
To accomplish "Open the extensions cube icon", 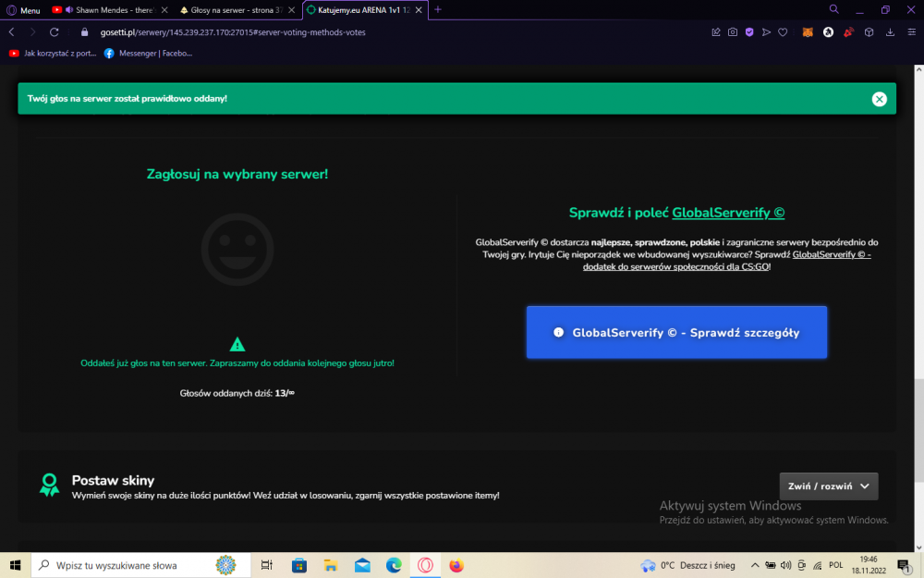I will click(869, 32).
